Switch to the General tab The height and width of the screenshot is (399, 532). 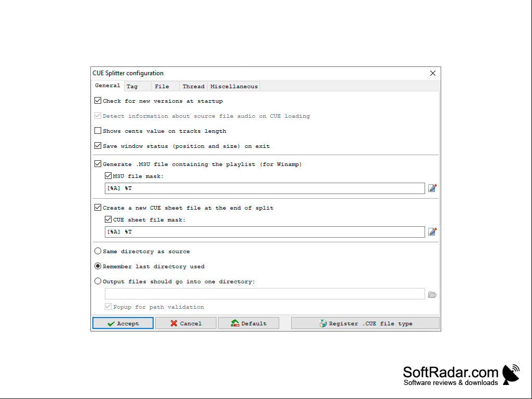pos(107,86)
